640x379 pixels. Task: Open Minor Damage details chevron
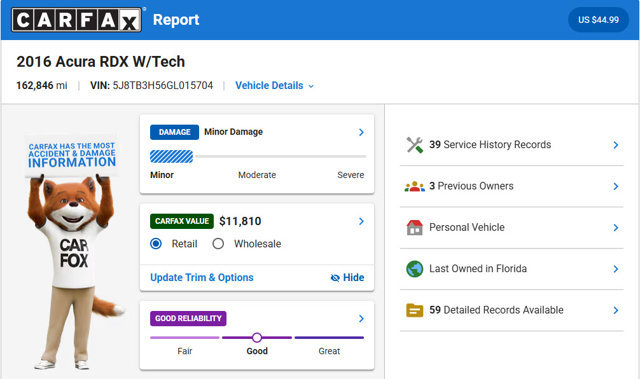(361, 132)
